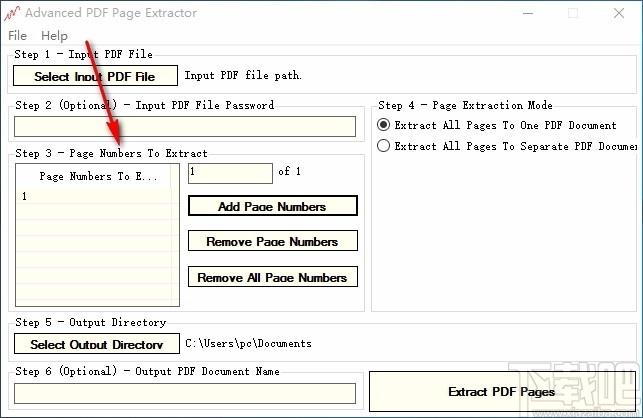This screenshot has height=418, width=643.
Task: Click the 'Input PDF file path.' label
Action: tap(243, 75)
